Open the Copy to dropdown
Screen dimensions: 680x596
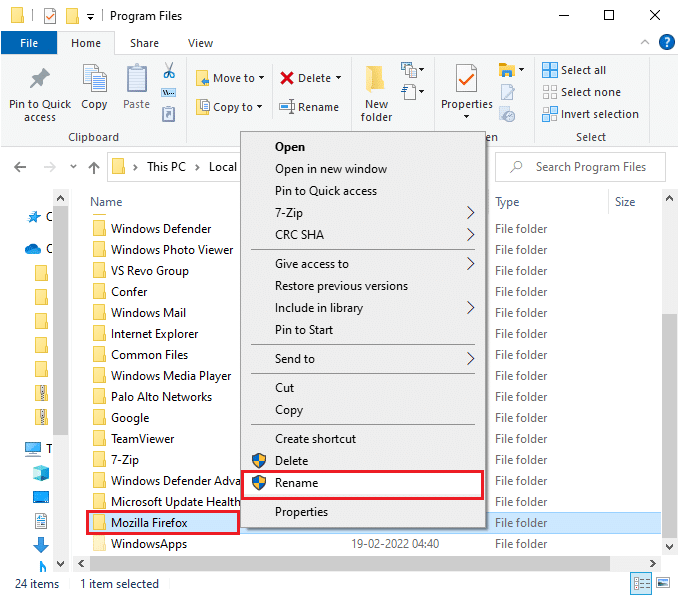[x=229, y=107]
